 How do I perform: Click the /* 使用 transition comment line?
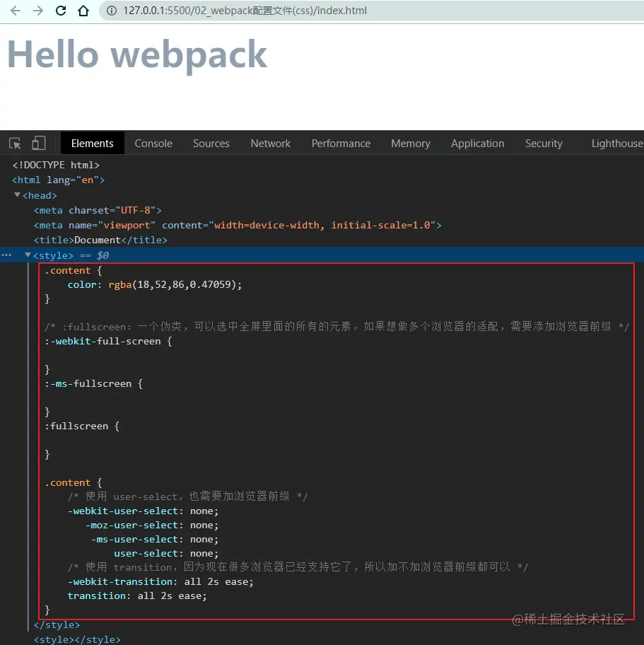pos(298,568)
